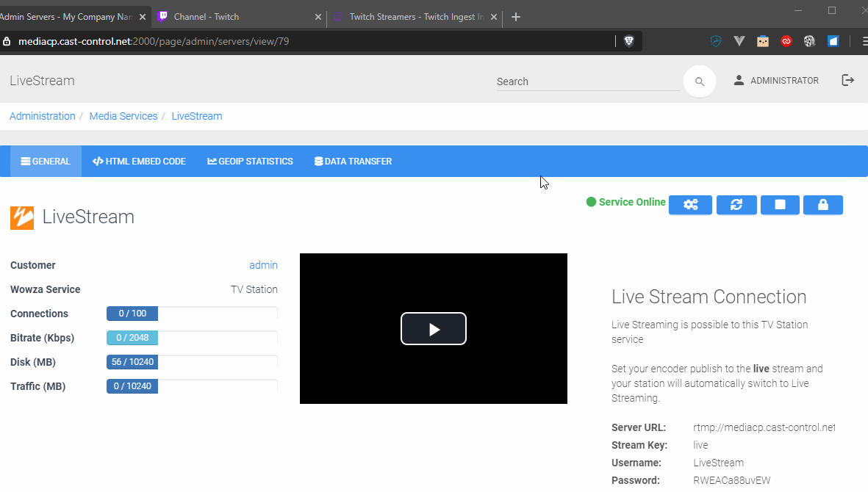Click the Brave shield icon in address bar

629,41
